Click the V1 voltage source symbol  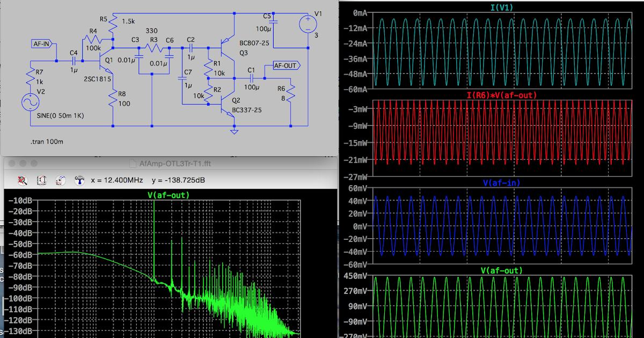coord(308,24)
